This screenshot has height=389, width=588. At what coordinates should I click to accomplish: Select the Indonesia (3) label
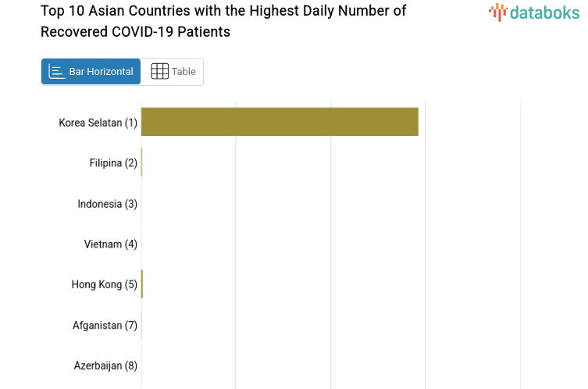(107, 204)
